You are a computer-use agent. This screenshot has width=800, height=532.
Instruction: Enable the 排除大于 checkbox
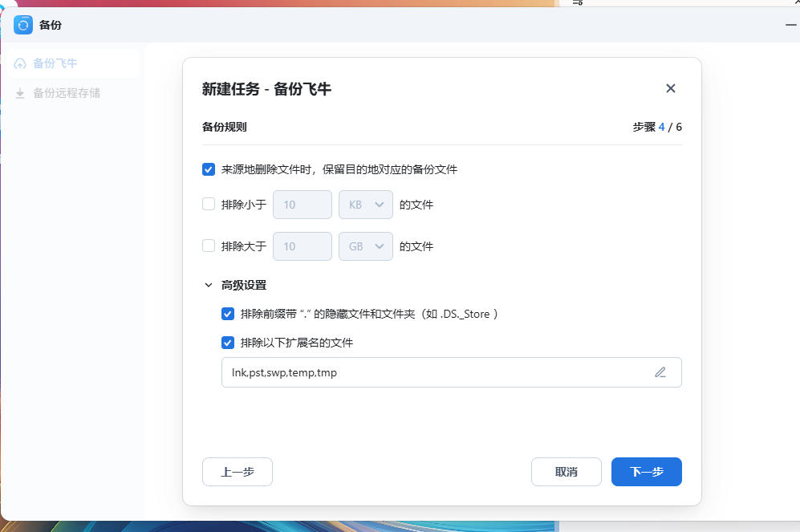coord(209,246)
